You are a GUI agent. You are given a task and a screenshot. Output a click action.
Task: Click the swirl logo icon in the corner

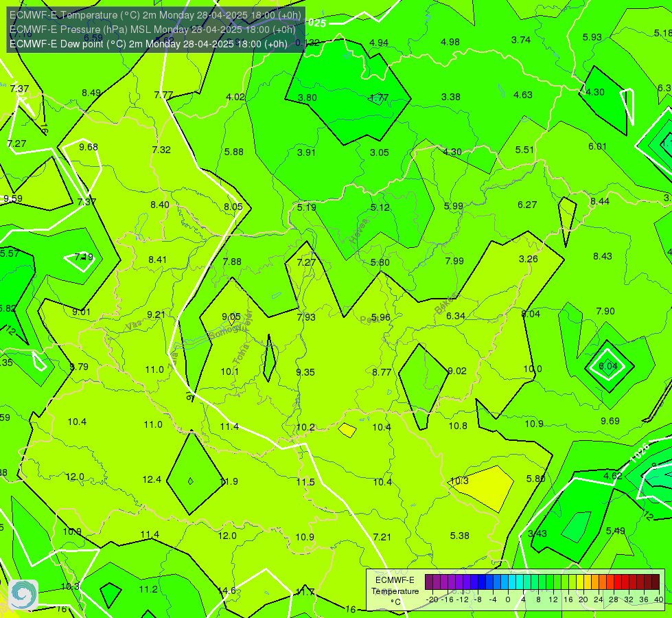pyautogui.click(x=23, y=595)
